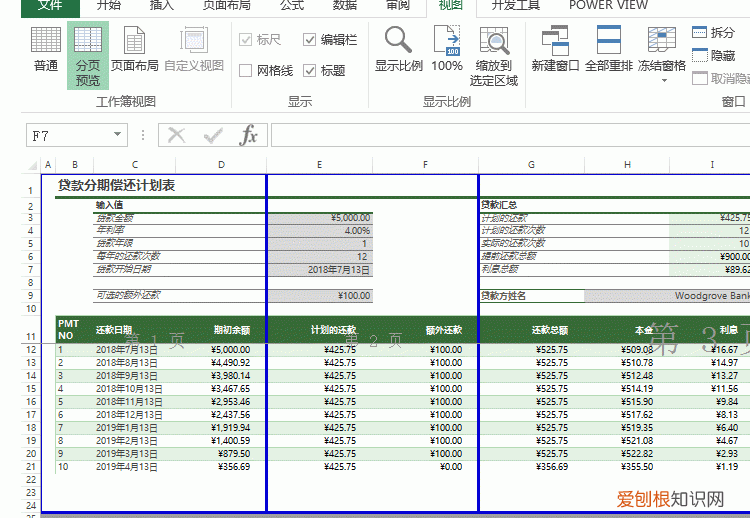This screenshot has height=518, width=750.
Task: Select extra payment cell ¥0.00
Action: pos(451,467)
